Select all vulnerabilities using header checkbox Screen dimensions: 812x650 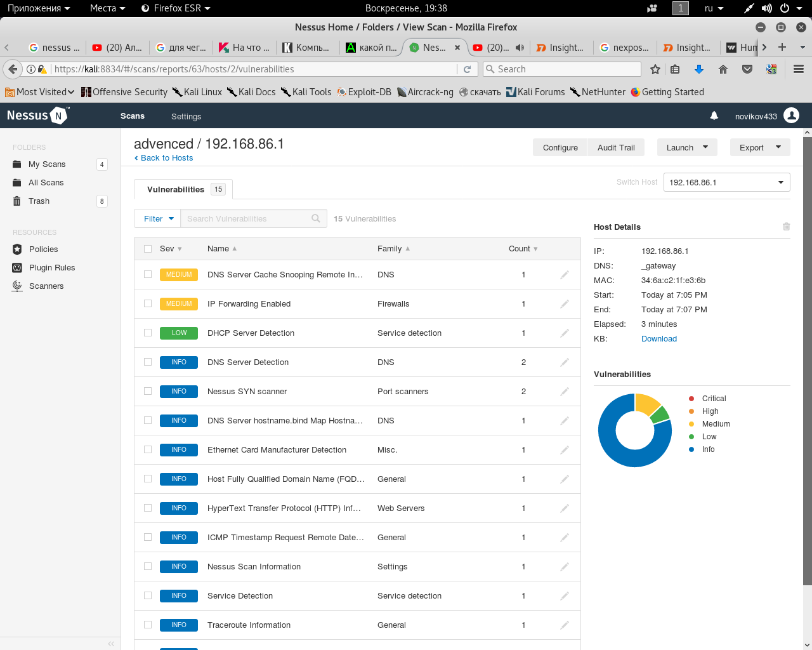pyautogui.click(x=148, y=249)
